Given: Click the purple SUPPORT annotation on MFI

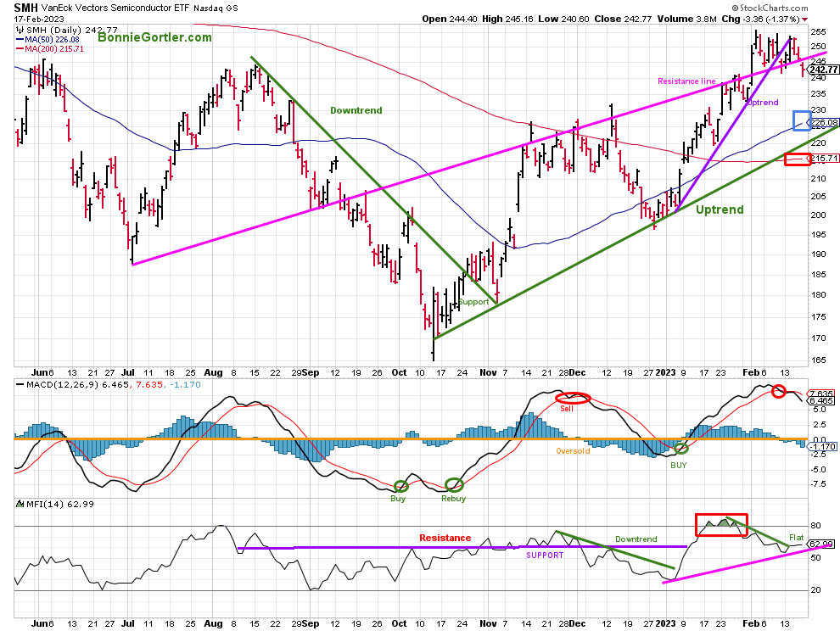Looking at the screenshot, I should tap(545, 556).
